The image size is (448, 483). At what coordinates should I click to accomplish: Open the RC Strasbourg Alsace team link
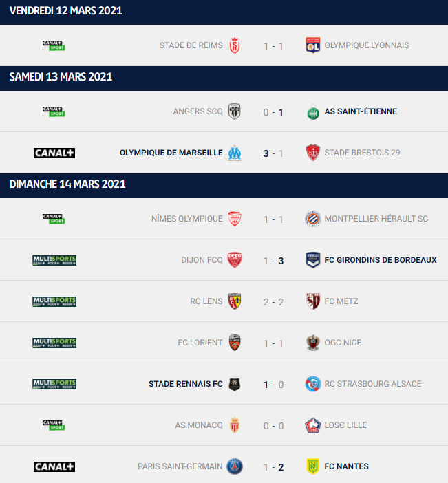click(x=372, y=384)
